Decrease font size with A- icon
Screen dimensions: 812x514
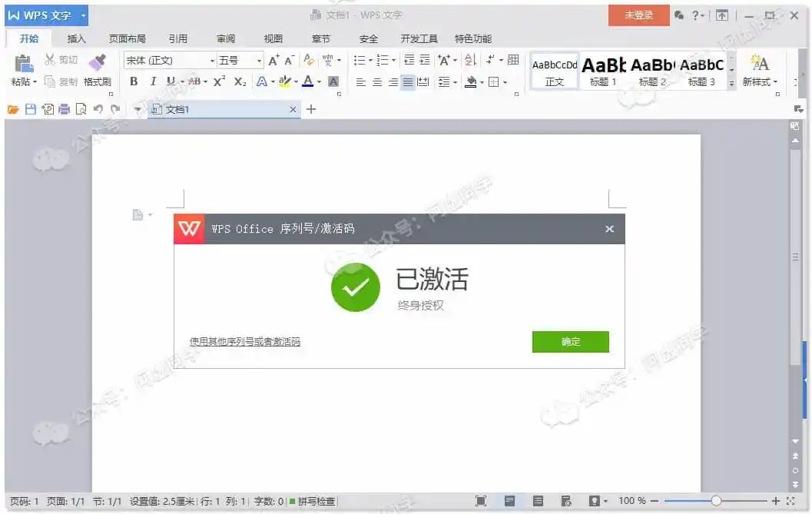point(290,61)
